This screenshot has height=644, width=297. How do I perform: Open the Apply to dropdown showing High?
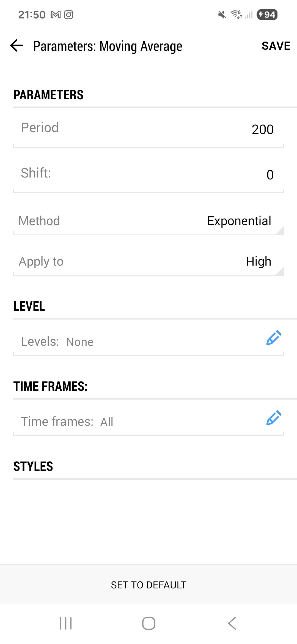click(258, 261)
